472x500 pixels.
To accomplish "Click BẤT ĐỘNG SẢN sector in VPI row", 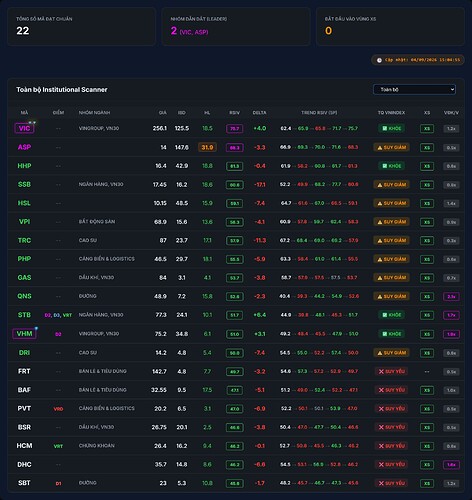I will (97, 221).
